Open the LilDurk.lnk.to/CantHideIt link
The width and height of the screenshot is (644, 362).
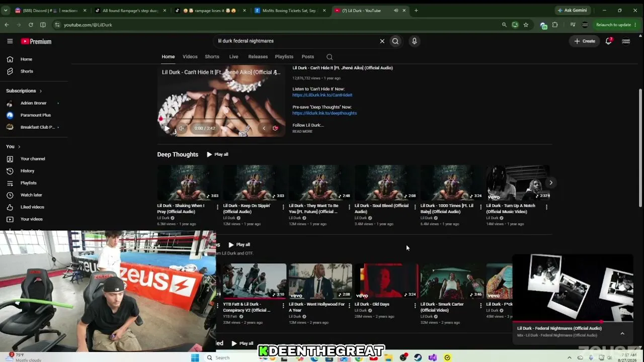[323, 95]
